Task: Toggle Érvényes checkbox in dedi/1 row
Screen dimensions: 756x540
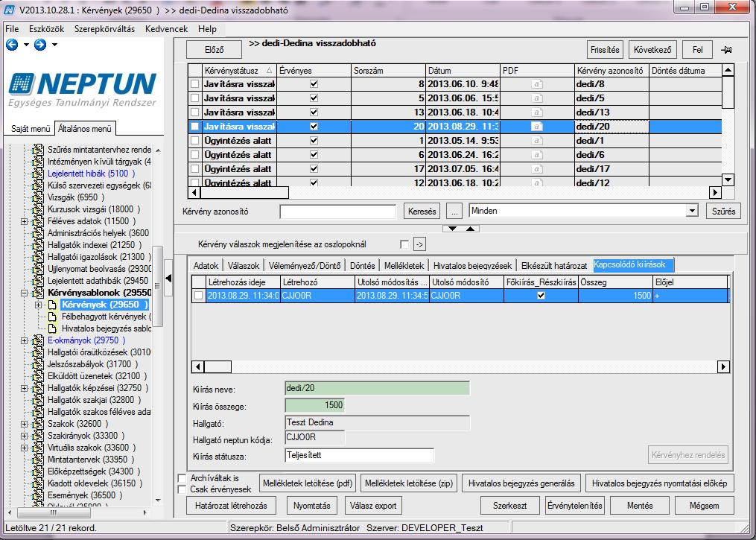Action: 314,141
